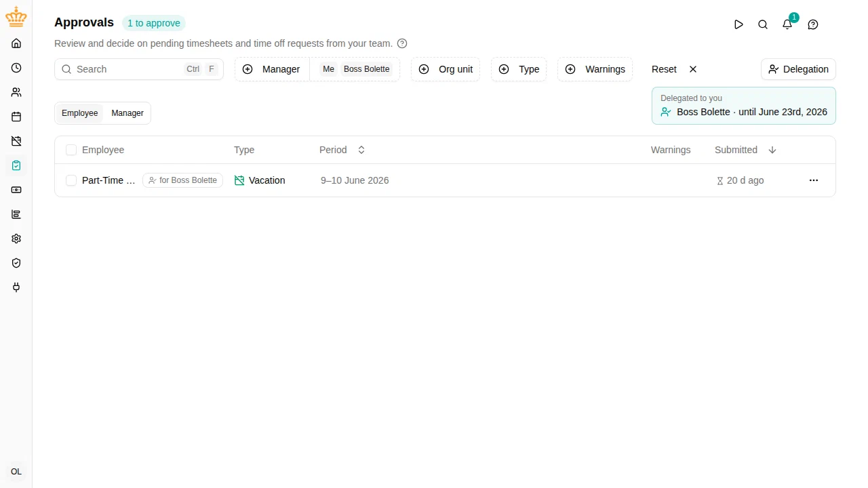Open the approvals clipboard sidebar icon

16,165
